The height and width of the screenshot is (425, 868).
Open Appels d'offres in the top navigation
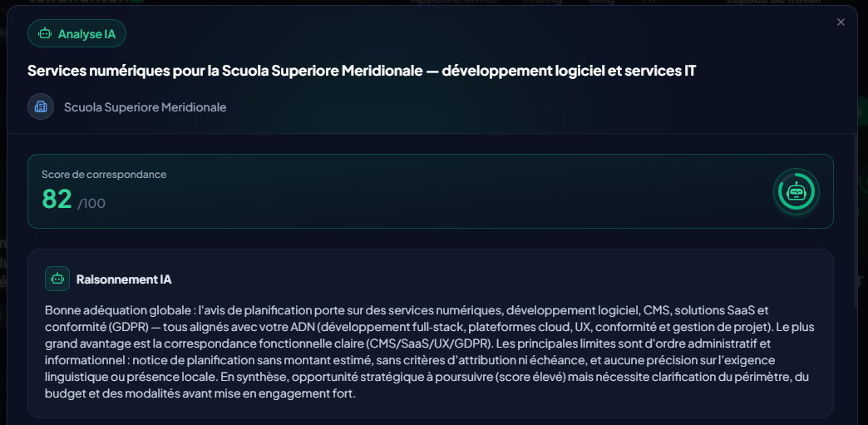(453, 2)
